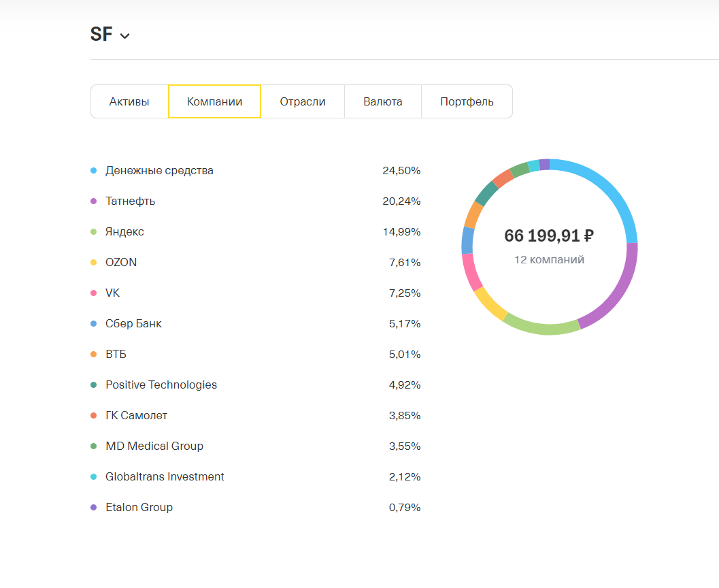The image size is (719, 588).
Task: Select the VK company name
Action: pyautogui.click(x=112, y=293)
